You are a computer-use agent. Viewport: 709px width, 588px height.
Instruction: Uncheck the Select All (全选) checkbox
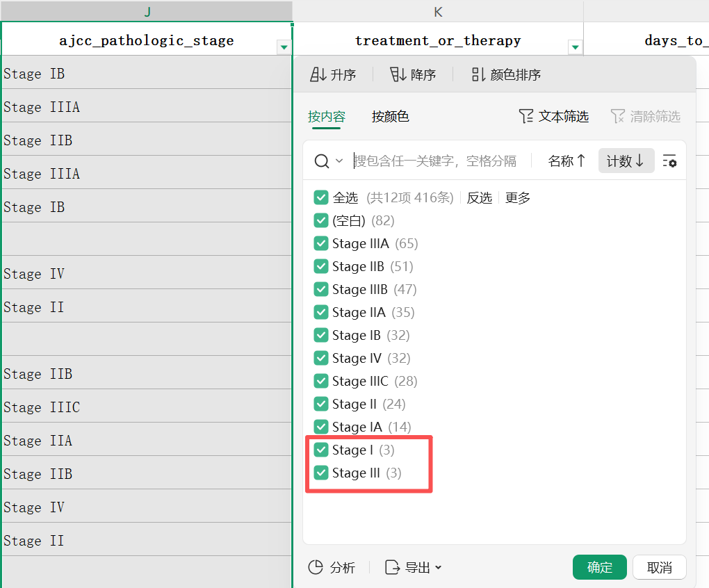pyautogui.click(x=320, y=197)
